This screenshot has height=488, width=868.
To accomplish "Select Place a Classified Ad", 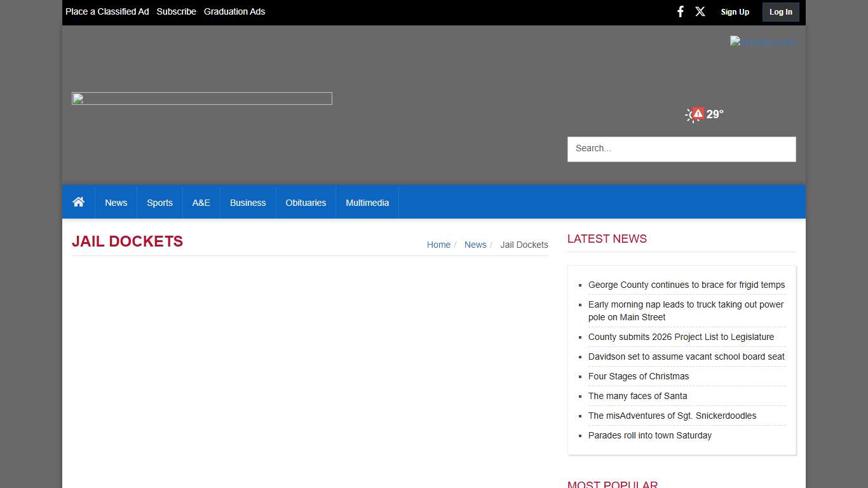I will tap(107, 11).
